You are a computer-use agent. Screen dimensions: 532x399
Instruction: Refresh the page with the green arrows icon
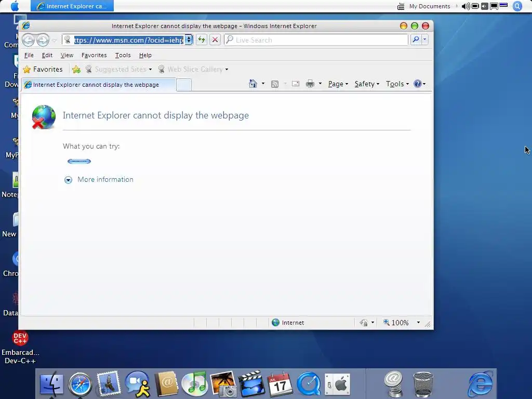click(202, 39)
